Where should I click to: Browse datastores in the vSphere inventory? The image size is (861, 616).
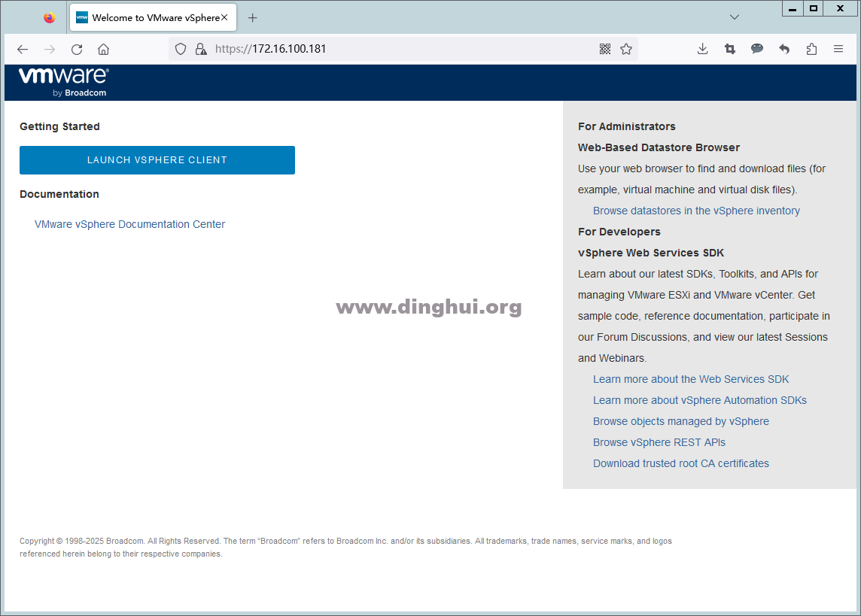point(696,211)
